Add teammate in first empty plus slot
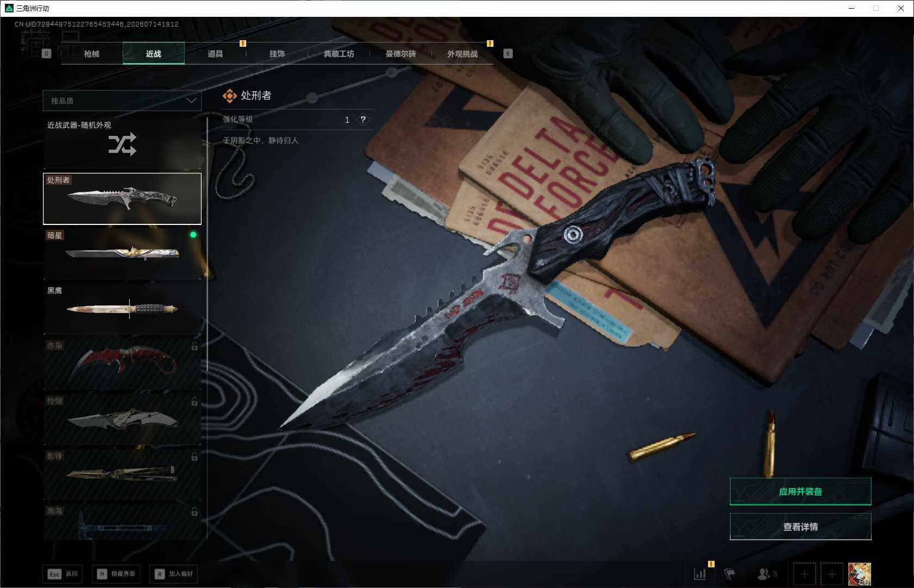The image size is (914, 588). [804, 574]
